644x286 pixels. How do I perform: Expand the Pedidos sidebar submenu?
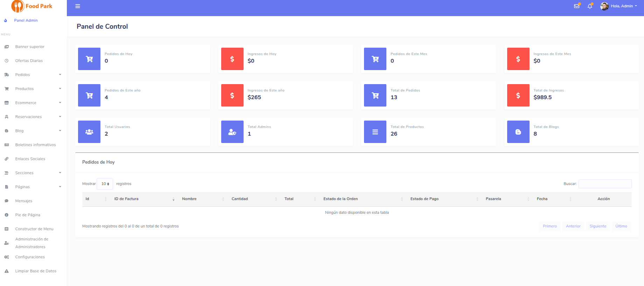(x=33, y=75)
